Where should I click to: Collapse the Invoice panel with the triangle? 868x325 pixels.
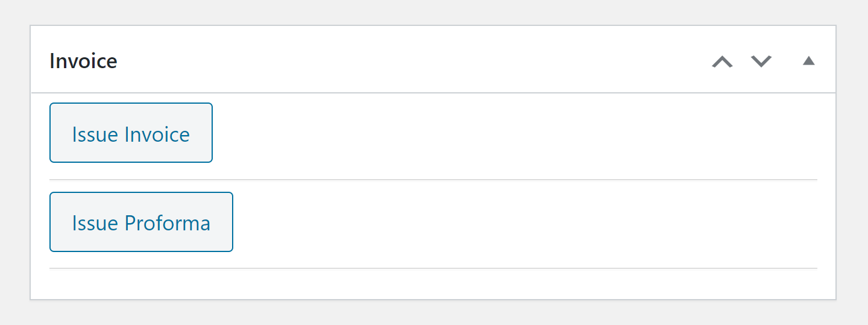coord(809,61)
